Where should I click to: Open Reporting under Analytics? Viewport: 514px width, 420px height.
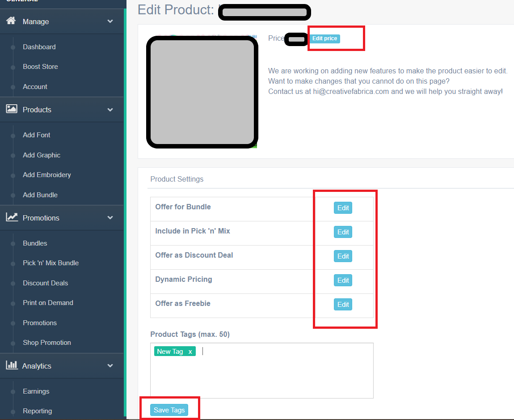pyautogui.click(x=38, y=411)
